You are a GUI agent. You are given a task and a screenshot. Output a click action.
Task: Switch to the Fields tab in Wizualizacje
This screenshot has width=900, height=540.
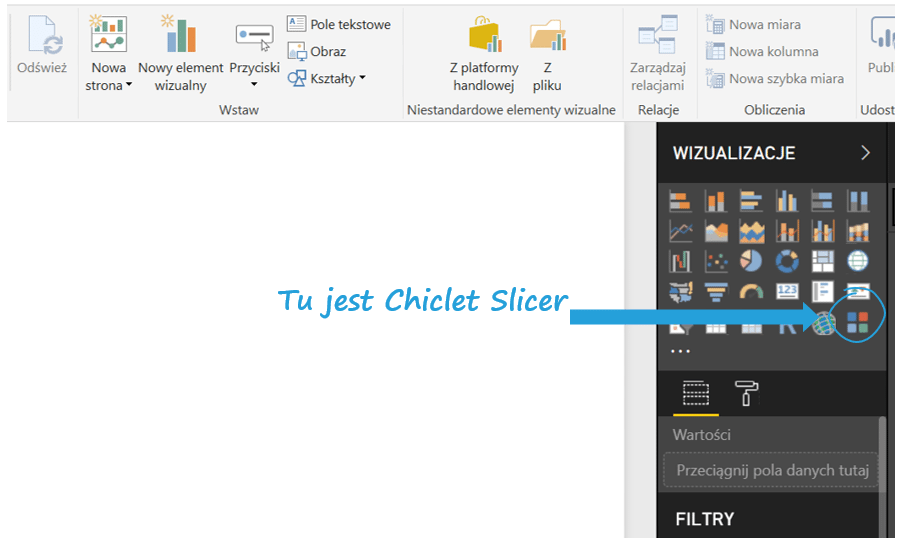695,393
